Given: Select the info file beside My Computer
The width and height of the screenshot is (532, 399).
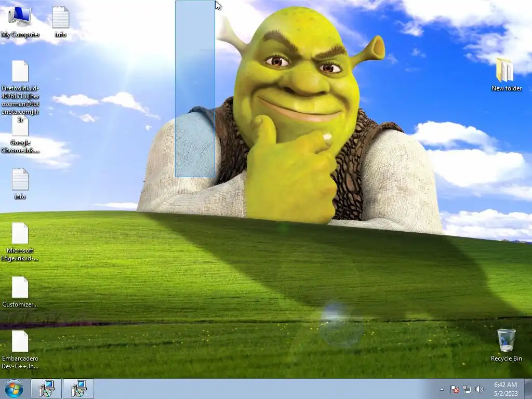Looking at the screenshot, I should 60,21.
